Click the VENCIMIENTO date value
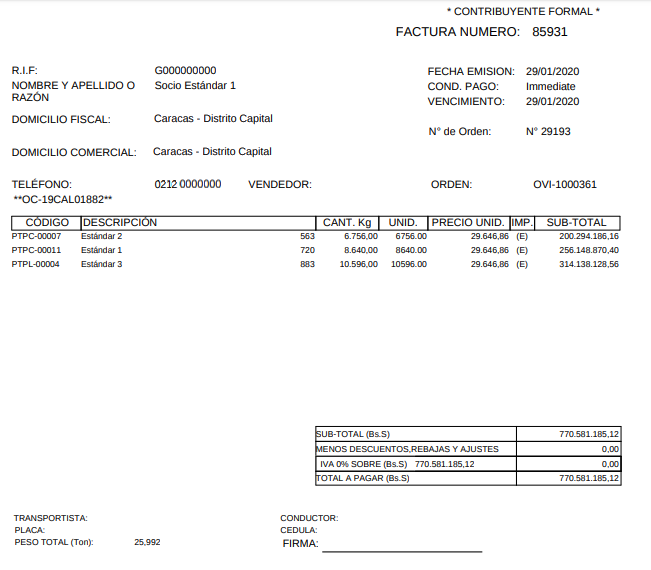Viewport: 651px width, 570px height. click(x=552, y=102)
